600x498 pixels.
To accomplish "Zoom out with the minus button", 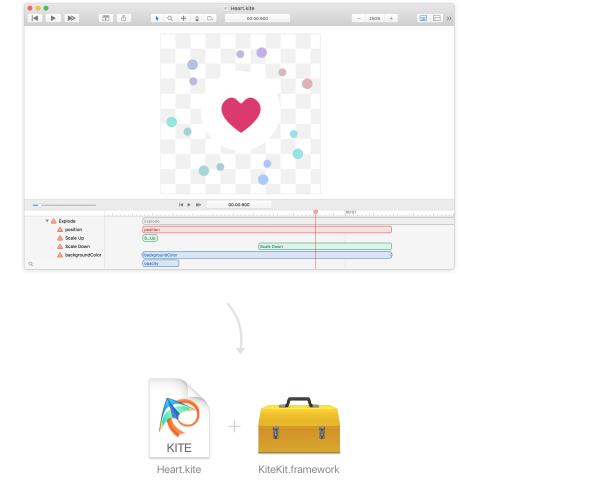I will [359, 18].
